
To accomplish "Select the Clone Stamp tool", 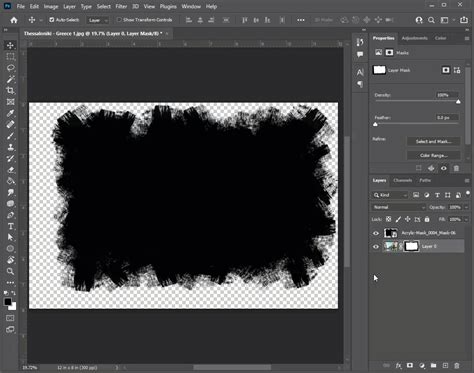I will click(x=10, y=147).
